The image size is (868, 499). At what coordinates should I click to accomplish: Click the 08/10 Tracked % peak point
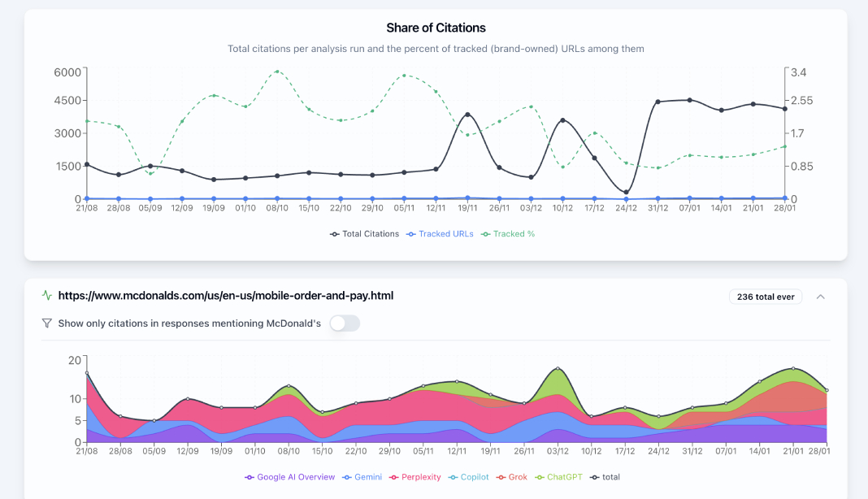coord(277,72)
